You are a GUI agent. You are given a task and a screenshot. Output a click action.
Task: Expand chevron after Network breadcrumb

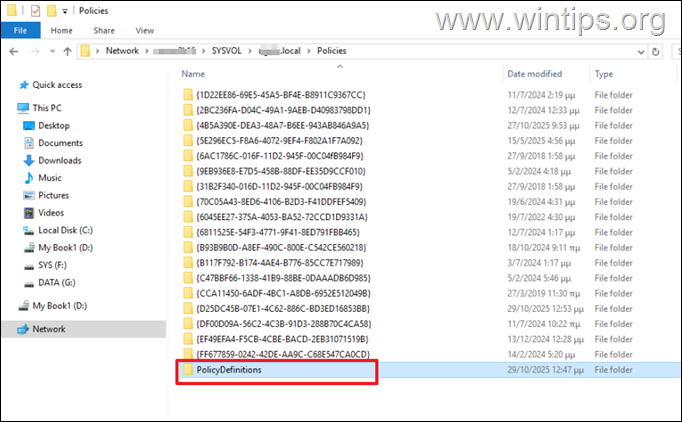click(147, 51)
